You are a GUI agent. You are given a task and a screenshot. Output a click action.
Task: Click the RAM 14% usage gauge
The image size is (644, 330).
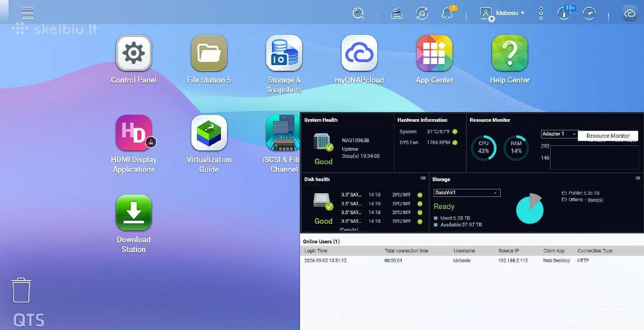(516, 148)
